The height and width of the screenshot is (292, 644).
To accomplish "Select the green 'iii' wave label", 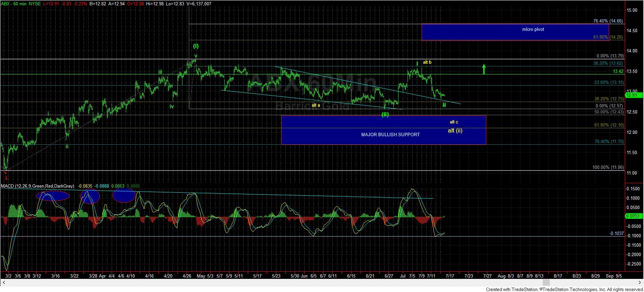I will coord(161,72).
